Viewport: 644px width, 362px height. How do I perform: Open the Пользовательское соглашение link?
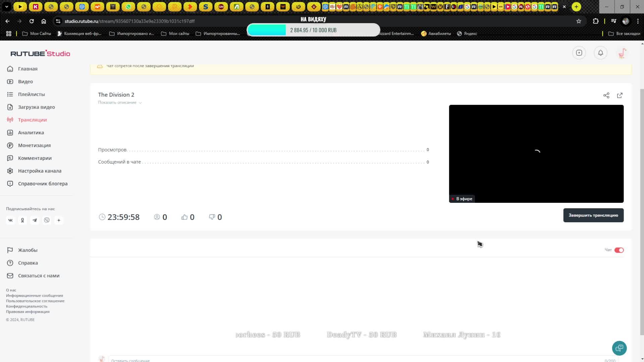click(35, 301)
